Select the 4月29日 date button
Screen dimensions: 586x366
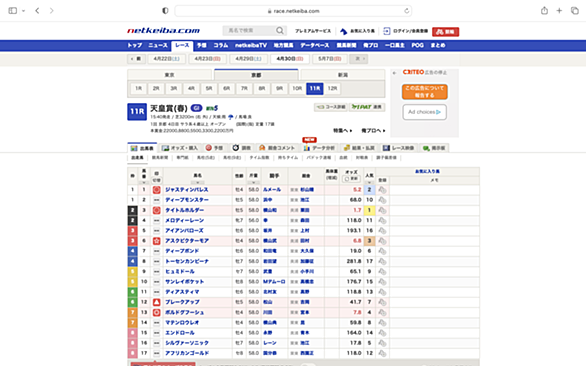pos(249,59)
